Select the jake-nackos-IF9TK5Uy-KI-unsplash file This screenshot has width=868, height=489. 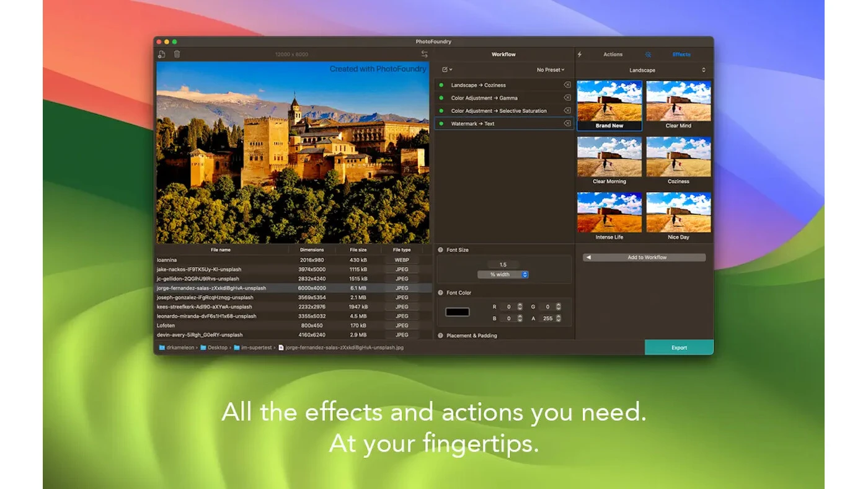tap(293, 269)
